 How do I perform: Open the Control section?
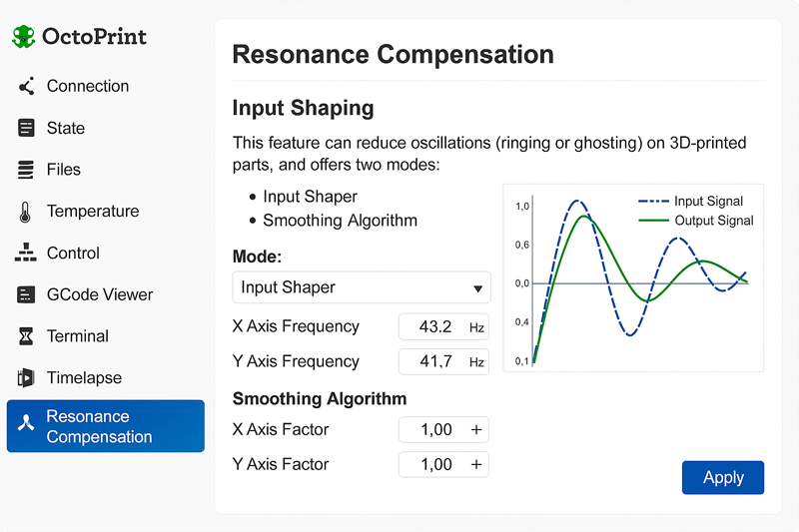[x=73, y=253]
